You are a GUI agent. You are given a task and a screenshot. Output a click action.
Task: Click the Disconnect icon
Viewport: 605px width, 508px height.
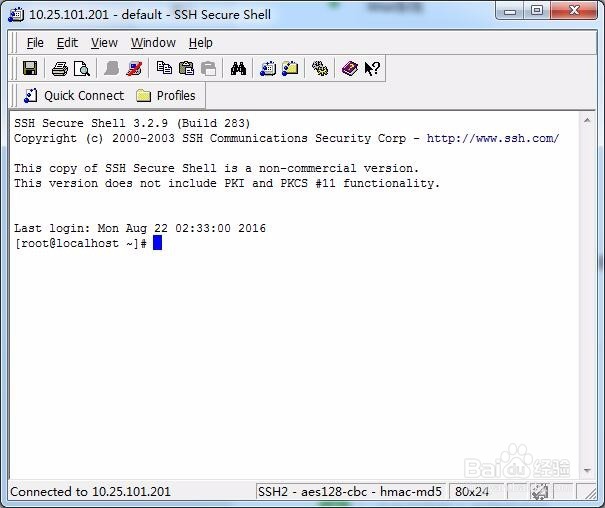[134, 69]
